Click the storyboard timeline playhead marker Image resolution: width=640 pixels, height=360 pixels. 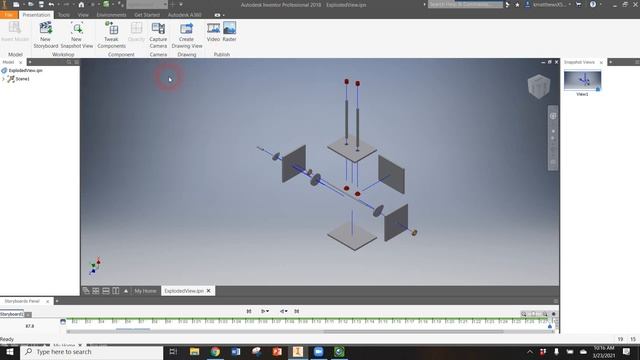[550, 326]
